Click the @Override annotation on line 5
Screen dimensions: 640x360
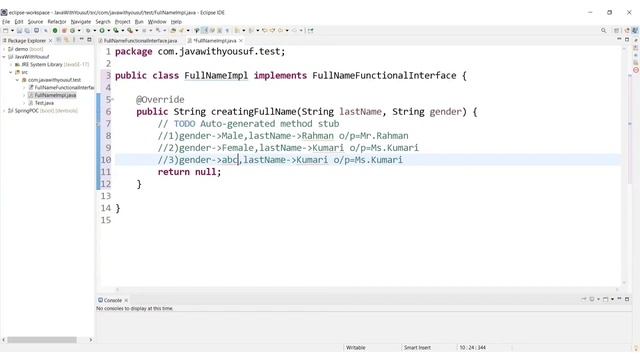pyautogui.click(x=160, y=100)
